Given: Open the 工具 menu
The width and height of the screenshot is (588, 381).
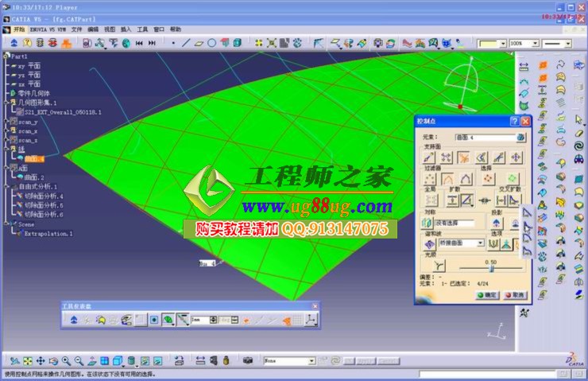Looking at the screenshot, I should point(143,29).
